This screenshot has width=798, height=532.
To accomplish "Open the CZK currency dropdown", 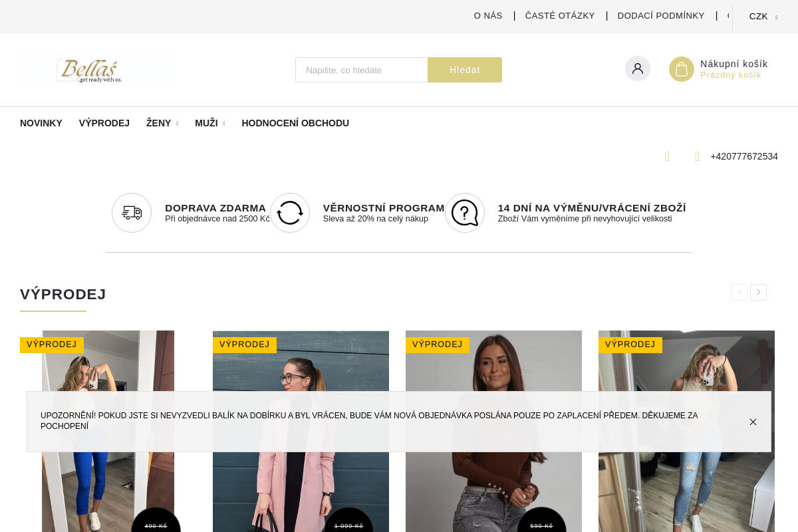I will (x=763, y=17).
